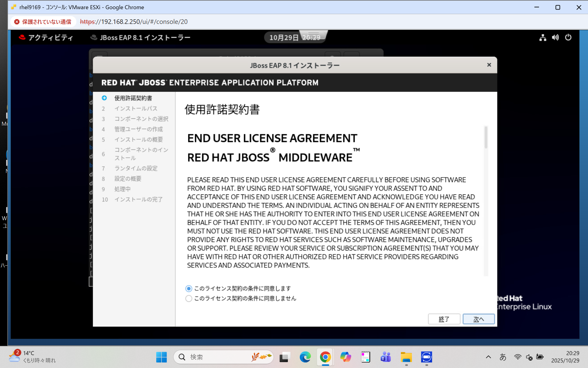588x368 pixels.
Task: Click the blue current-step arrow icon
Action: (104, 98)
